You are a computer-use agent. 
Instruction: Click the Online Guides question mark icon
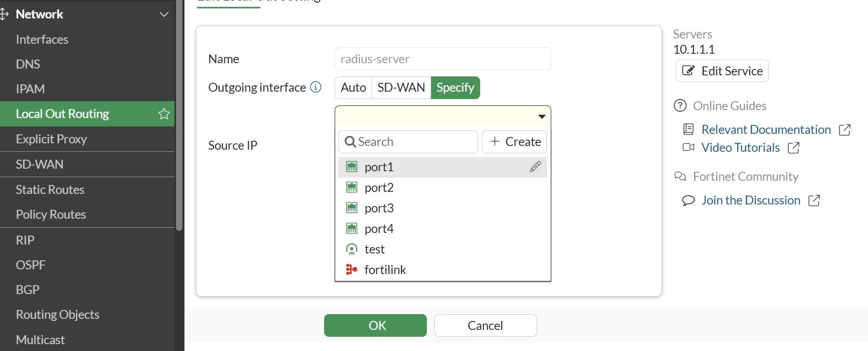[680, 106]
